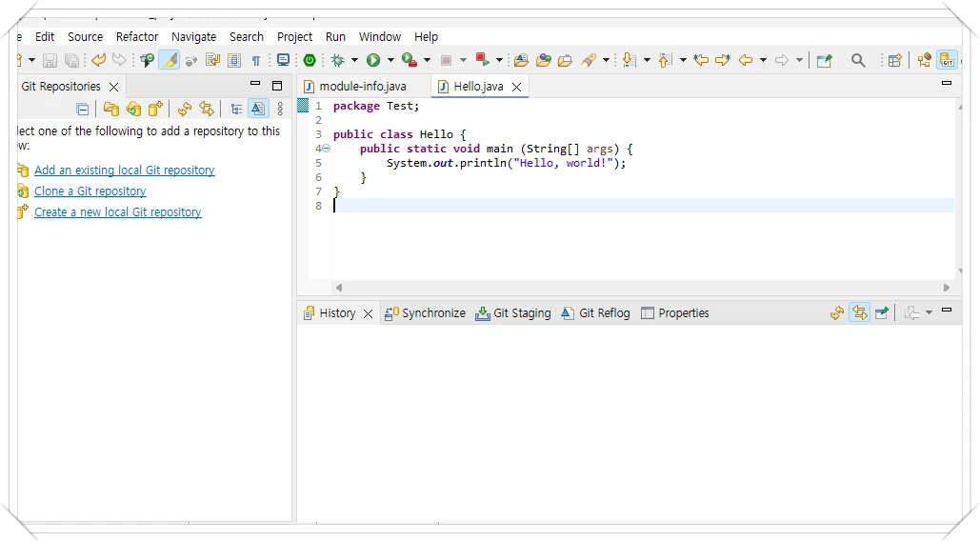The width and height of the screenshot is (980, 542).
Task: Switch to the Git Staging tab
Action: pos(513,313)
